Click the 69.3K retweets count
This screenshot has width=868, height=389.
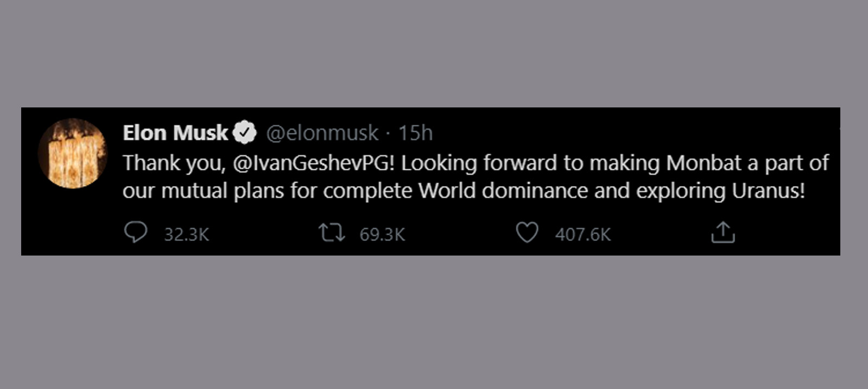pos(382,234)
